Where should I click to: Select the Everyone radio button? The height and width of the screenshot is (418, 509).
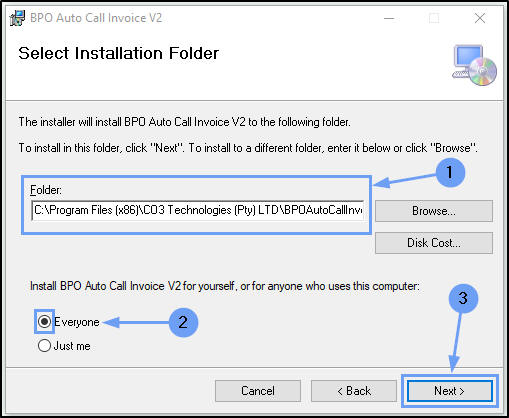tap(44, 322)
